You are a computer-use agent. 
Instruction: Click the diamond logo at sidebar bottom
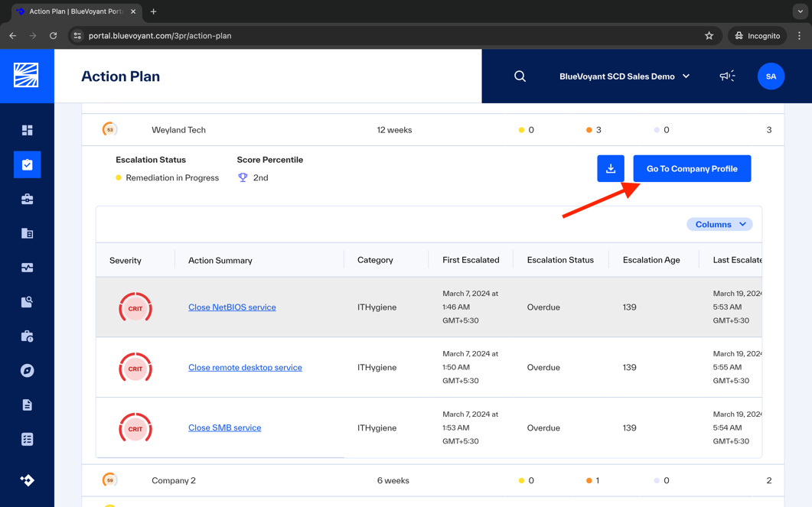click(x=27, y=480)
